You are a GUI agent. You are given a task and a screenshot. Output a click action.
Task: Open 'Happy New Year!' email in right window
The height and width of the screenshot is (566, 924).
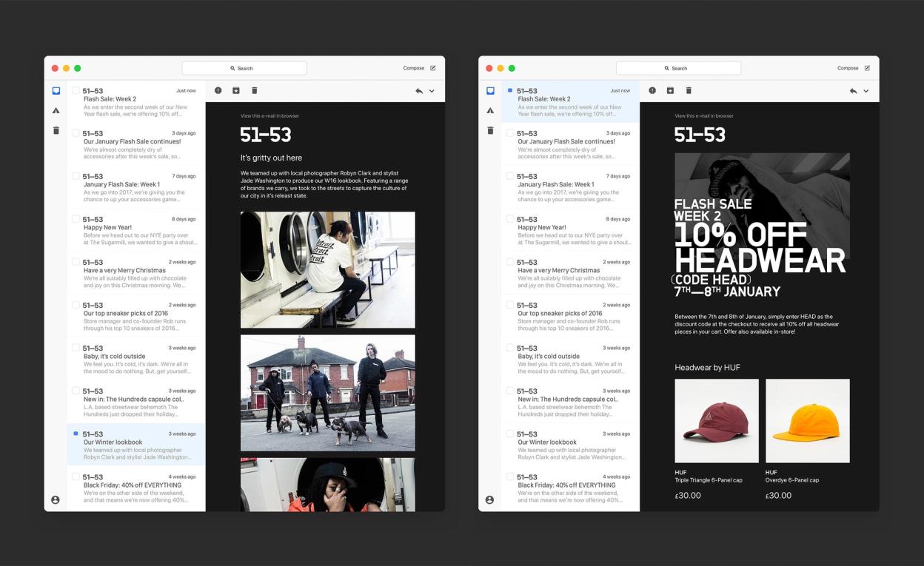point(571,230)
